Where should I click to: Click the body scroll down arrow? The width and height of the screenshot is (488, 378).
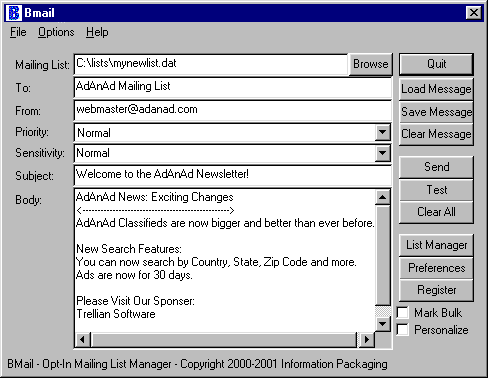[x=382, y=323]
